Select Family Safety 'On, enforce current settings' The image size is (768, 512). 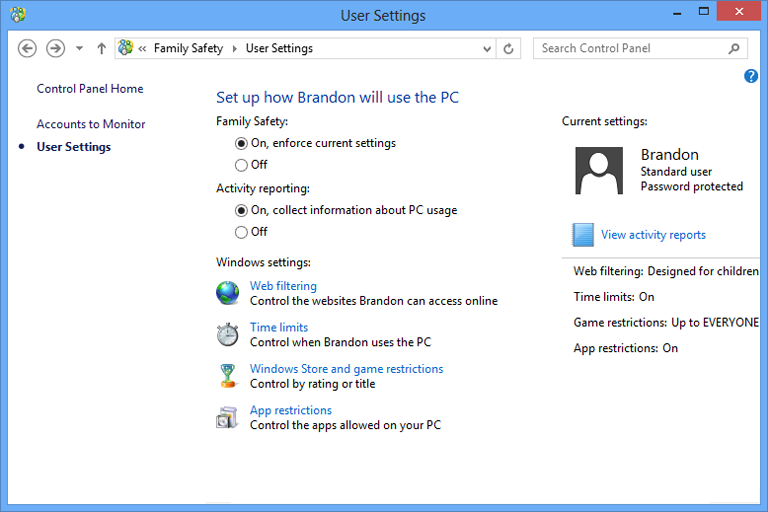[241, 143]
